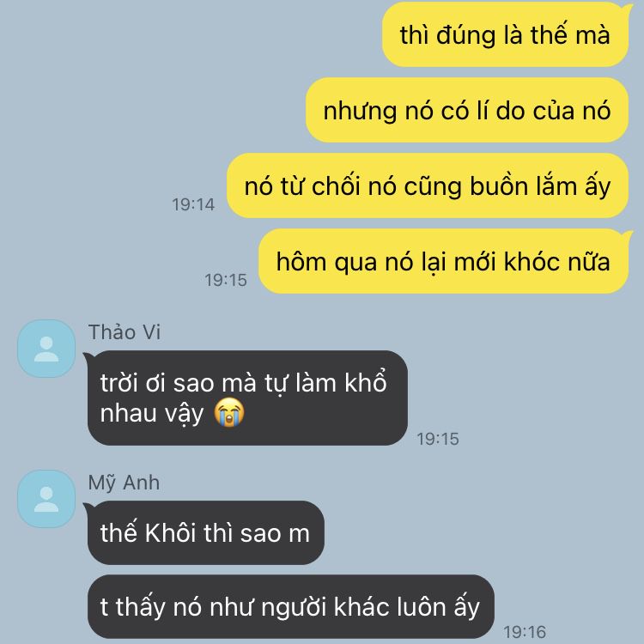
Task: Tap the person silhouette in Thảo Vi's avatar
Action: [46, 349]
